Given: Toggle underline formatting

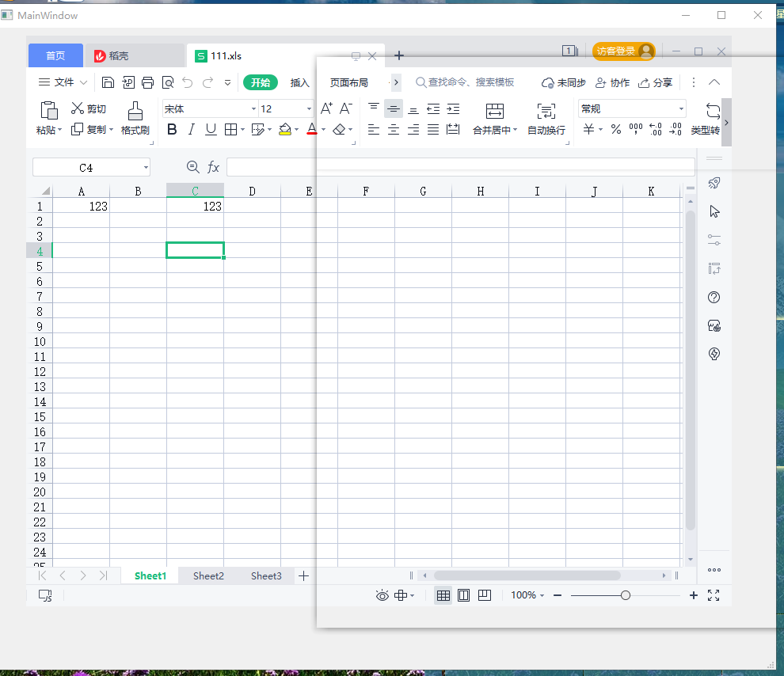Looking at the screenshot, I should click(x=210, y=129).
